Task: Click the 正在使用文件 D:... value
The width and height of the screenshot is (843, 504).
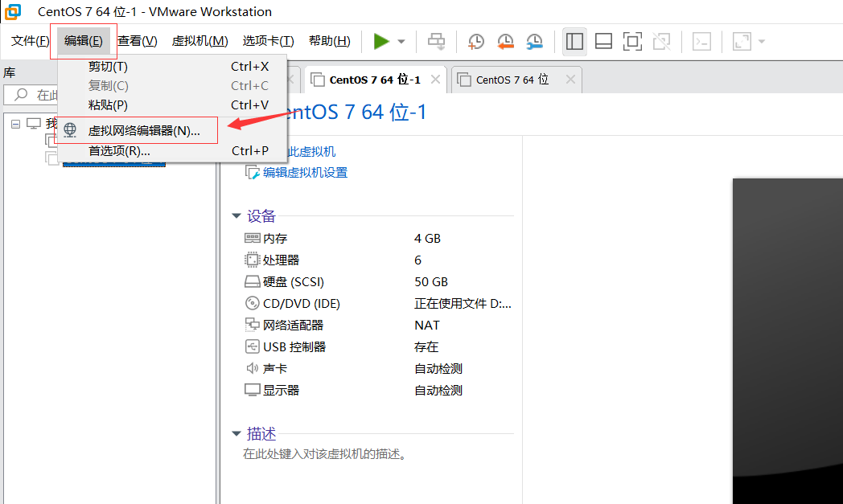Action: (463, 304)
